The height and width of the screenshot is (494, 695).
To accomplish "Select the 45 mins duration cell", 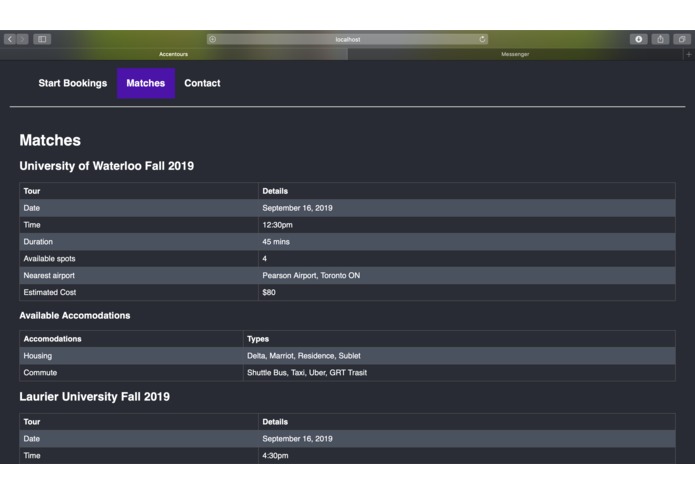I will tap(467, 242).
